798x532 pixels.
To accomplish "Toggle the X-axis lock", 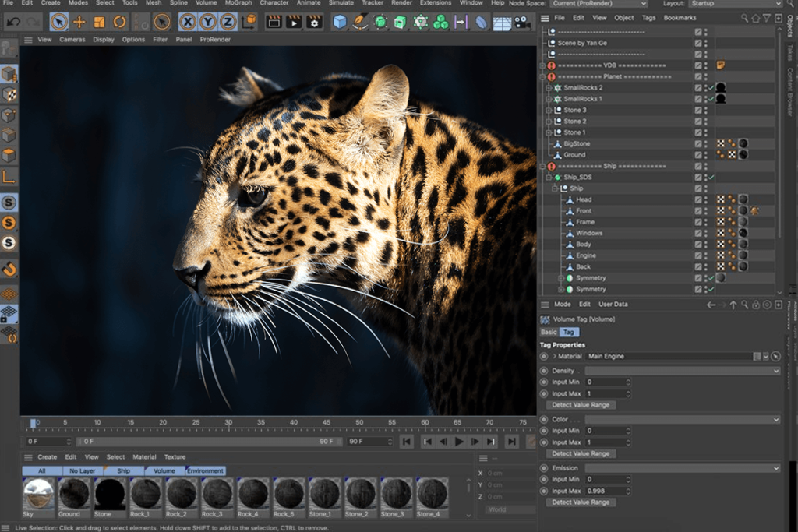I will (x=187, y=22).
